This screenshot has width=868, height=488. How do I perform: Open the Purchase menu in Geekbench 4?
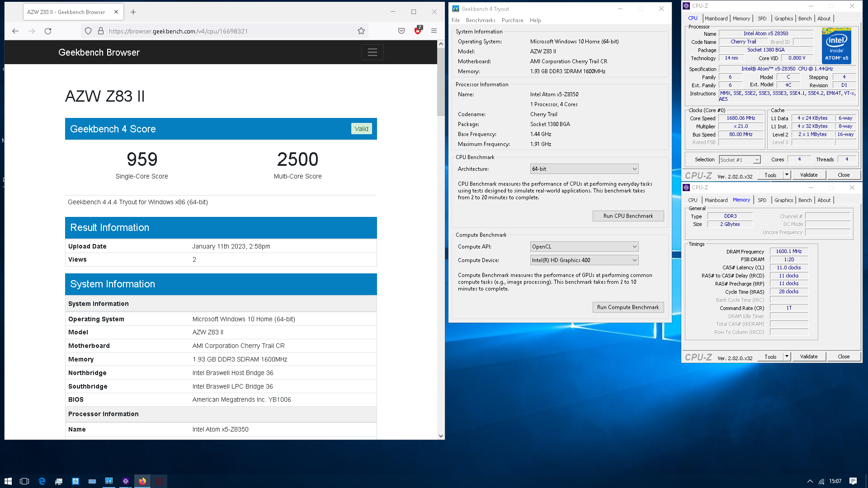pyautogui.click(x=512, y=20)
